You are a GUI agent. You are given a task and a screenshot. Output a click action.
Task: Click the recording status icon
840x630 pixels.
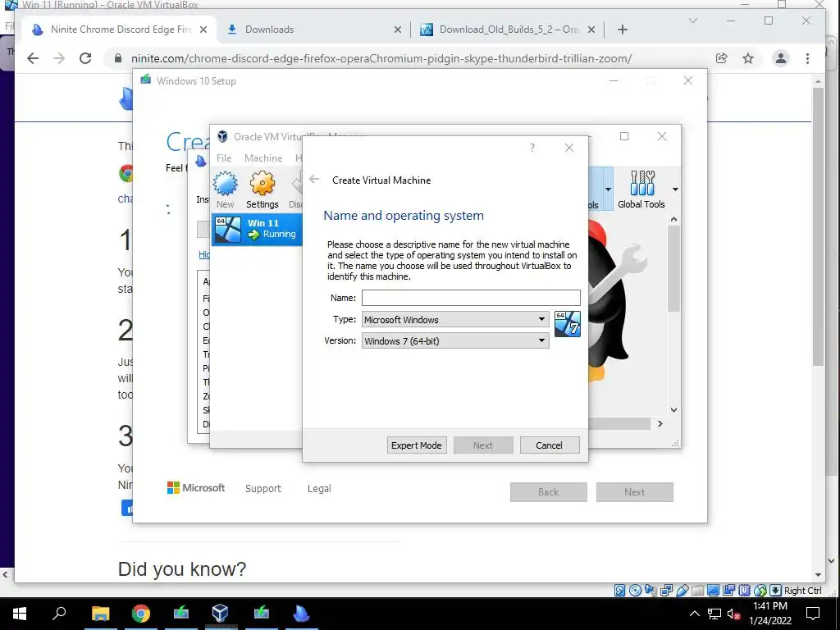(x=728, y=591)
